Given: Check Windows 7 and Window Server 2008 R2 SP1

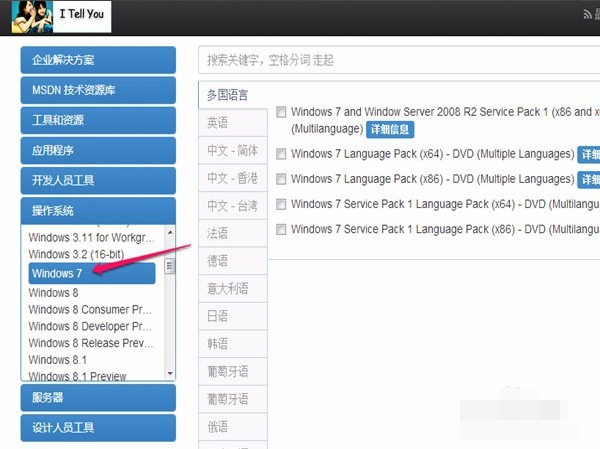Looking at the screenshot, I should [x=281, y=112].
